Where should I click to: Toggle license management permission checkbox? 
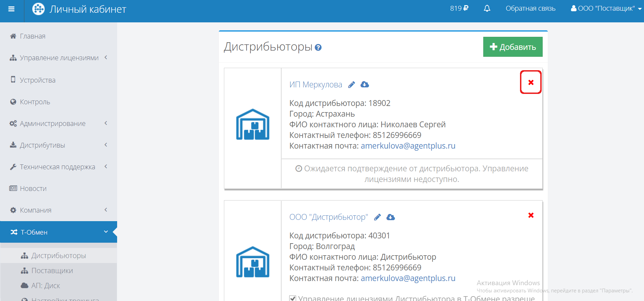click(293, 298)
